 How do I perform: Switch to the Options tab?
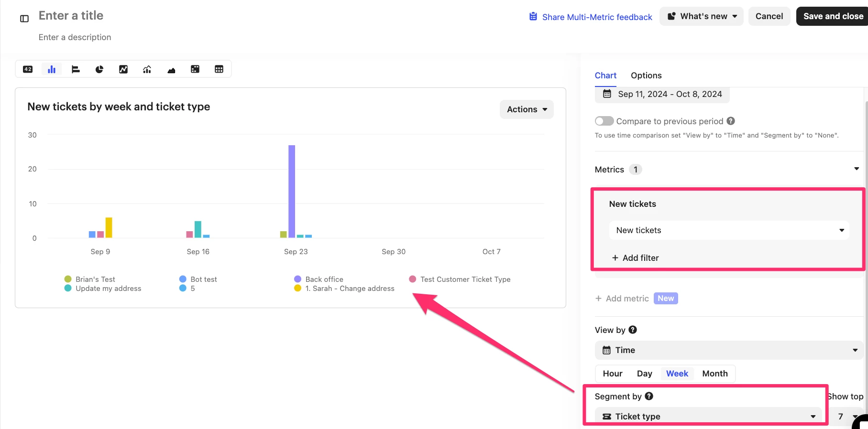[646, 75]
